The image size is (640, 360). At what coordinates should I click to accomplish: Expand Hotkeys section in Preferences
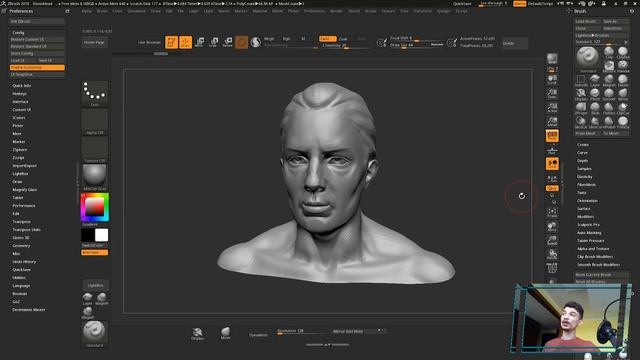[20, 93]
